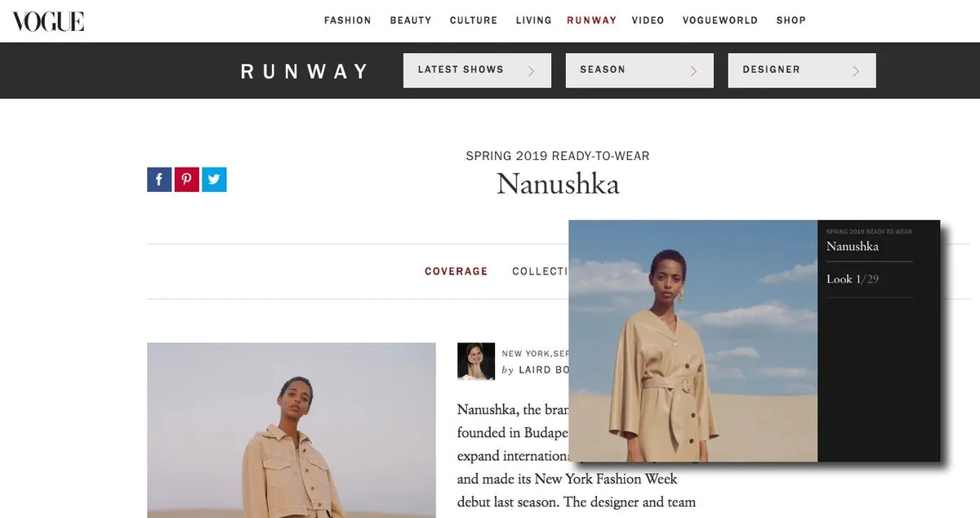Switch to the Coverage tab
980x518 pixels.
(457, 271)
